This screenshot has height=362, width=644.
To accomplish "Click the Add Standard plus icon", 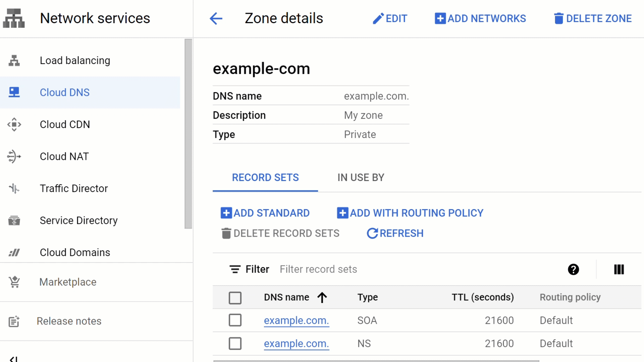I will coord(226,213).
